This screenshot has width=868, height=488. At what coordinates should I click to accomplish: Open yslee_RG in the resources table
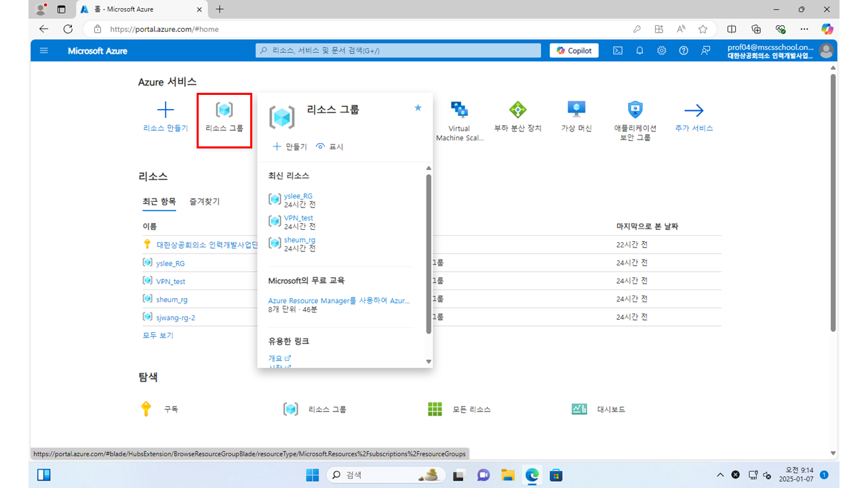coord(170,263)
